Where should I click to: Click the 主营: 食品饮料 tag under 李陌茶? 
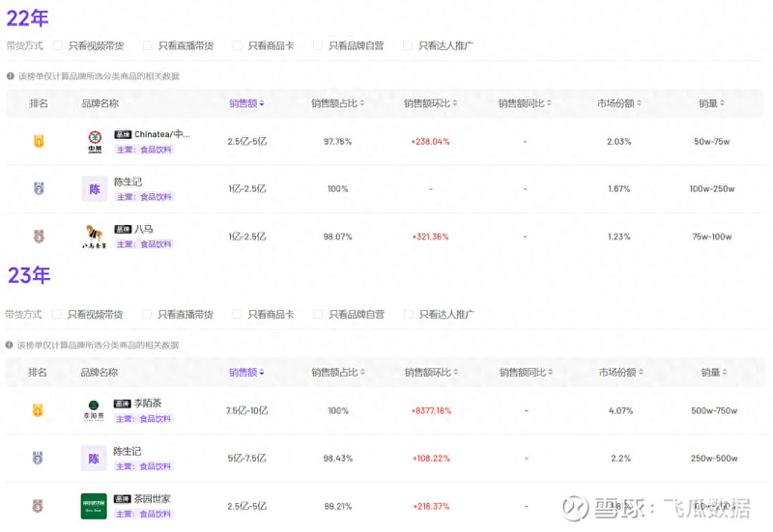tap(143, 419)
